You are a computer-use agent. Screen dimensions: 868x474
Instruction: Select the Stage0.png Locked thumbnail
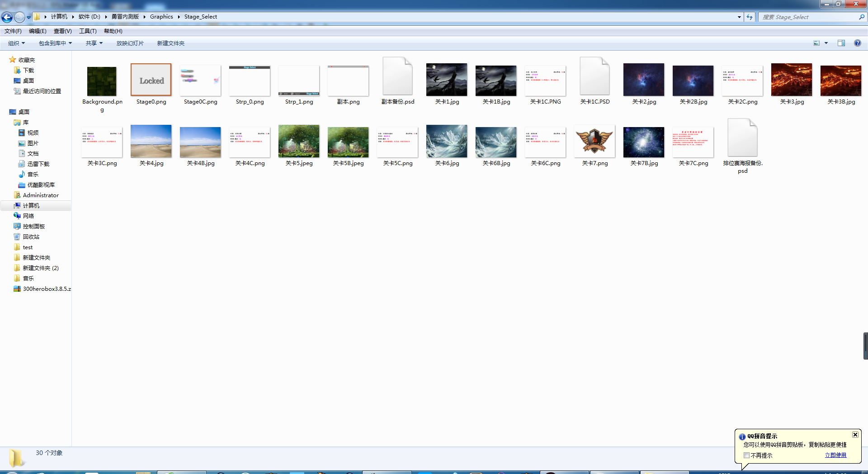click(x=151, y=80)
